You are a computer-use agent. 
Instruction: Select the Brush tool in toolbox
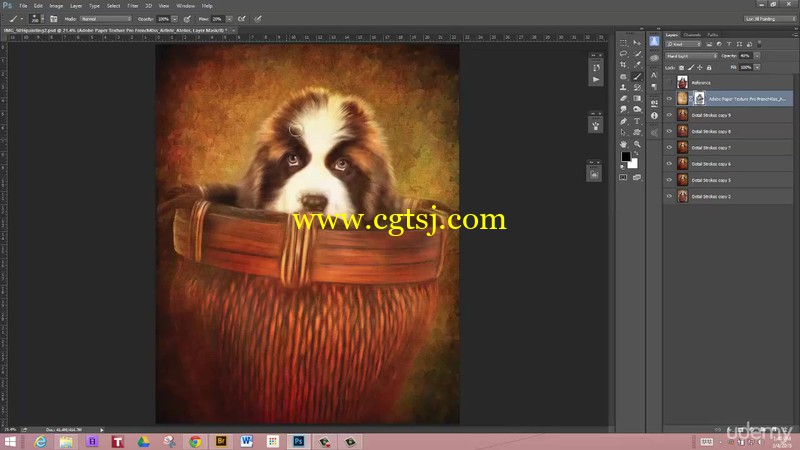coord(637,76)
